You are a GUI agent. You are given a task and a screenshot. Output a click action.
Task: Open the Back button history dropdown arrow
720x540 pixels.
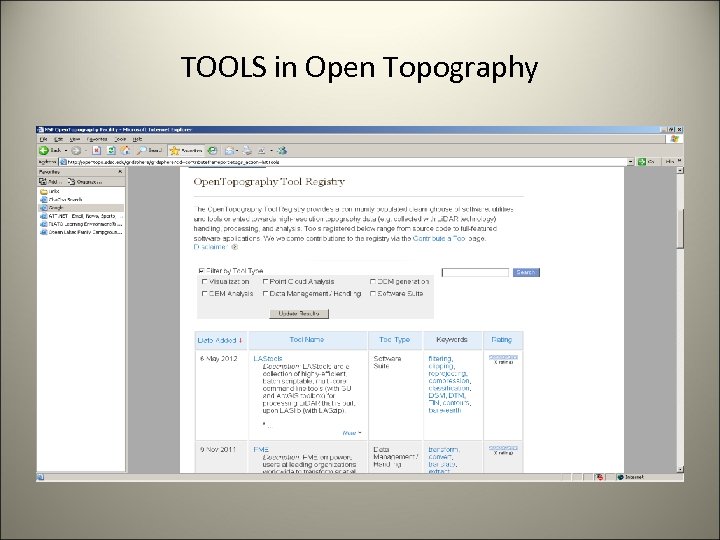click(66, 151)
